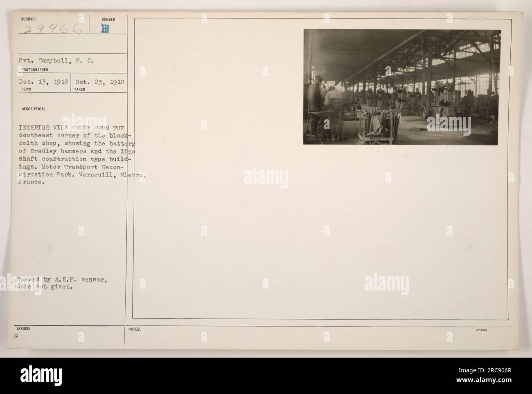Click the taken date 'Oct. 23, 1918'
Screen dimensions: 532x394
pos(100,81)
